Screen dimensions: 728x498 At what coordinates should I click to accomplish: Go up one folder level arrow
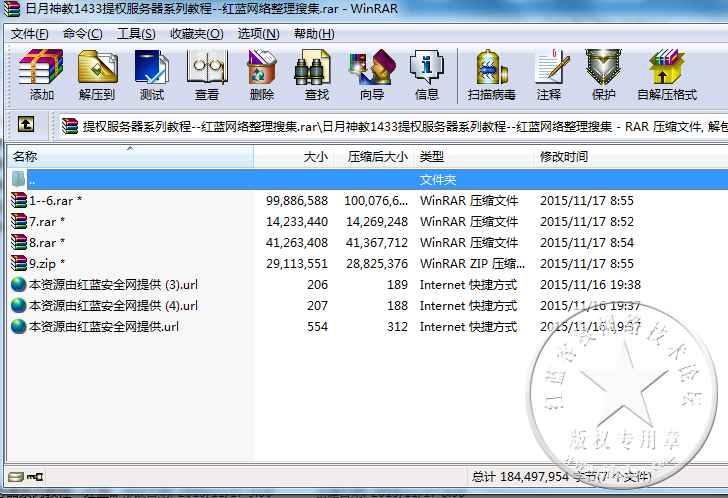26,124
